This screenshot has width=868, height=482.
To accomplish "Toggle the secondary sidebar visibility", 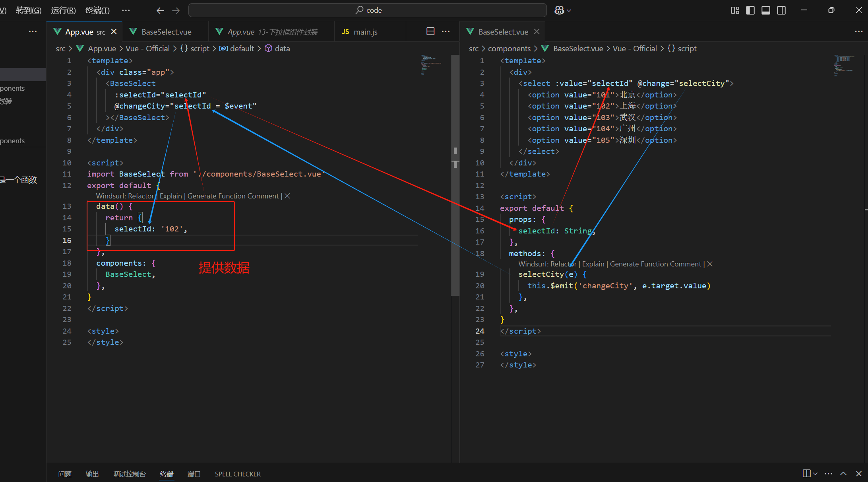I will click(781, 10).
